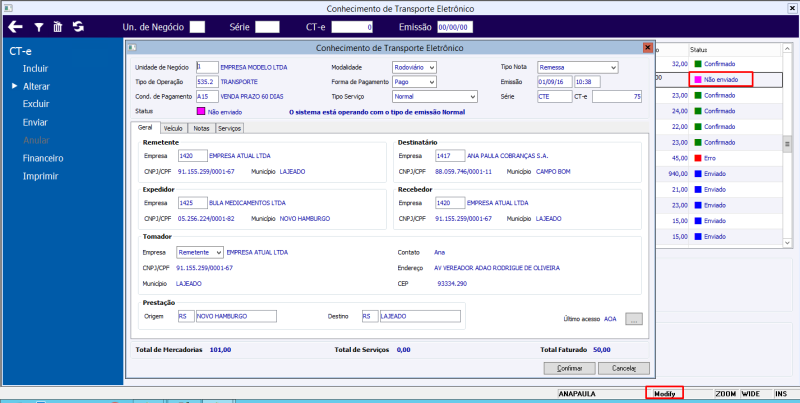The width and height of the screenshot is (800, 403).
Task: Click the dialog's small title bar icon
Action: (x=132, y=47)
